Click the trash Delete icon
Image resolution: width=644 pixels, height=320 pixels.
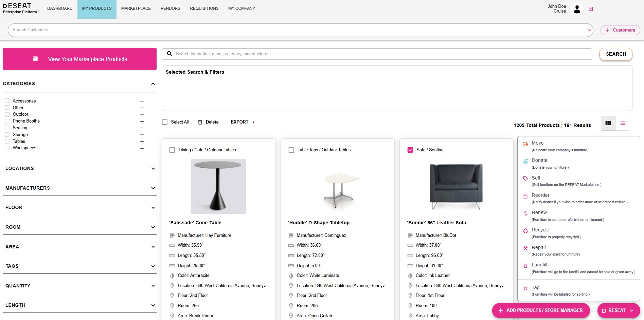click(200, 122)
